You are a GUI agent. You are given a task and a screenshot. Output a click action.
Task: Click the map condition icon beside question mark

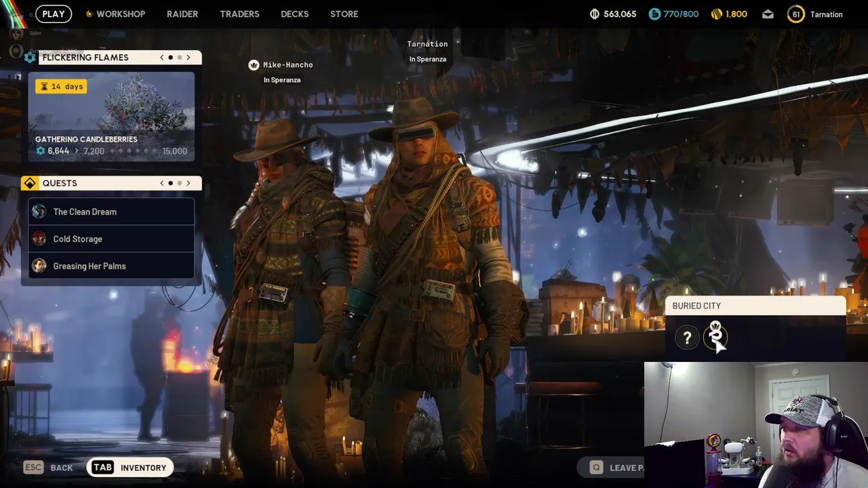pos(715,336)
